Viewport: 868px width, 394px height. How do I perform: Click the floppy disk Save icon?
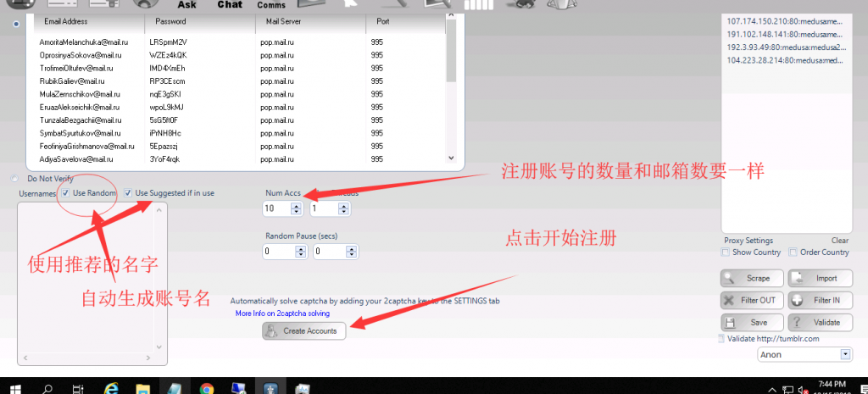730,322
